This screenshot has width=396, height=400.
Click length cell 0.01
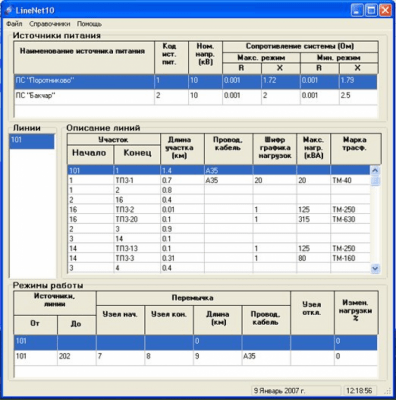182,210
